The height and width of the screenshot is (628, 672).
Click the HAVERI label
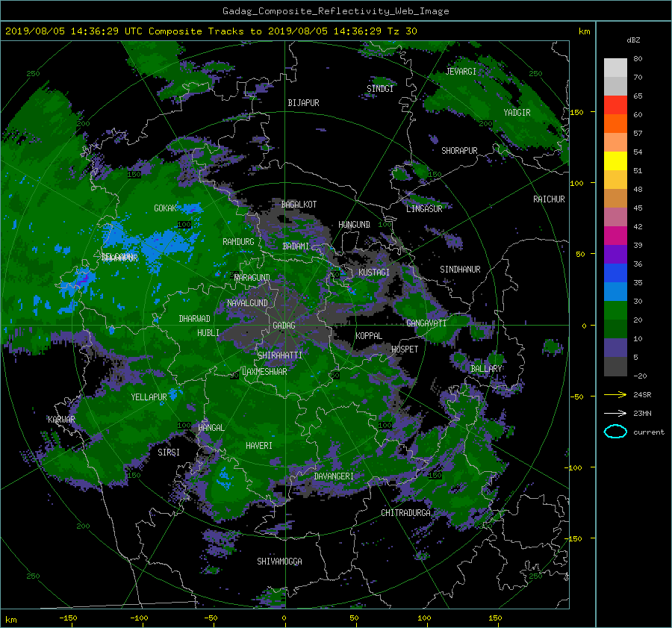[259, 446]
